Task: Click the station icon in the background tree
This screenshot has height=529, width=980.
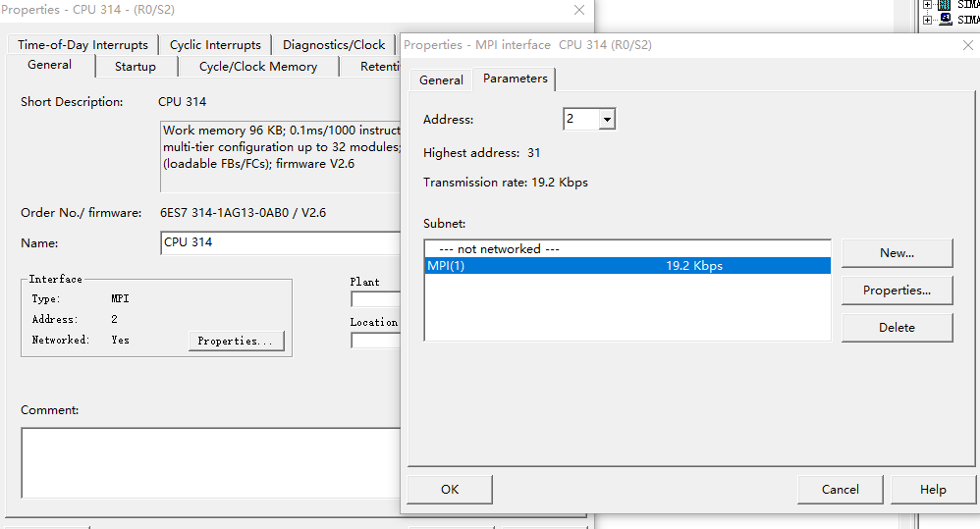Action: point(945,19)
